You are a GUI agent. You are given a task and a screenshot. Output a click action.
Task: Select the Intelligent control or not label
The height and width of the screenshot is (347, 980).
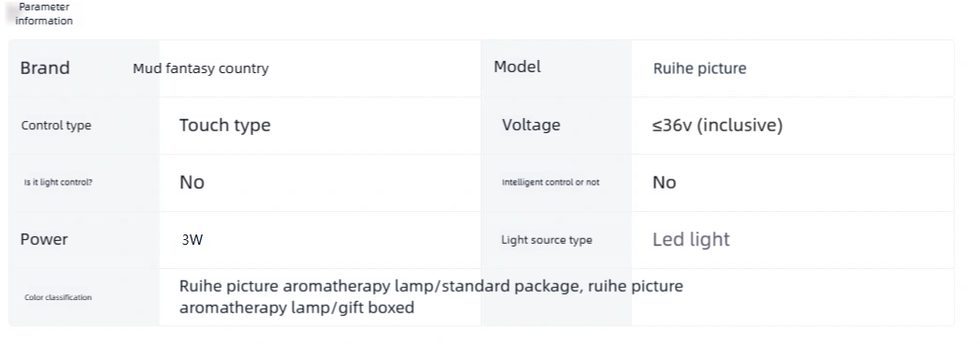[x=551, y=182]
